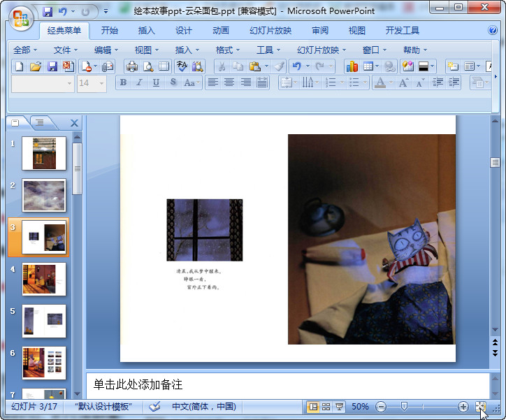Screen dimensions: 506x420
Task: Open the 文件 classic menu
Action: (66, 50)
